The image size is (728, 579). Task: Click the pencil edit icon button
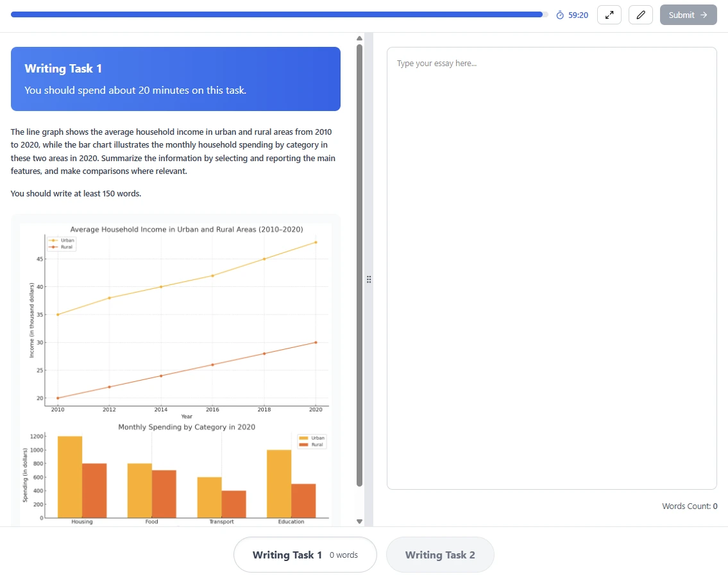[x=640, y=15]
